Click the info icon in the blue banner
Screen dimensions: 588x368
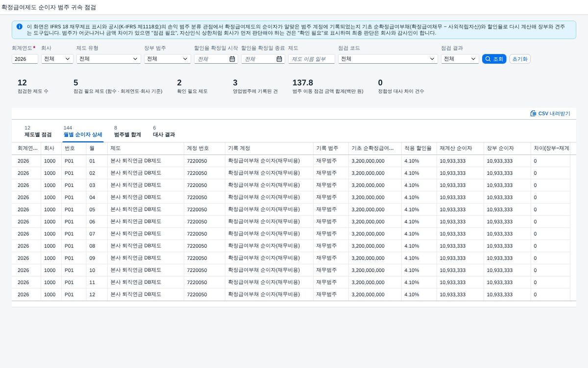coord(19,26)
